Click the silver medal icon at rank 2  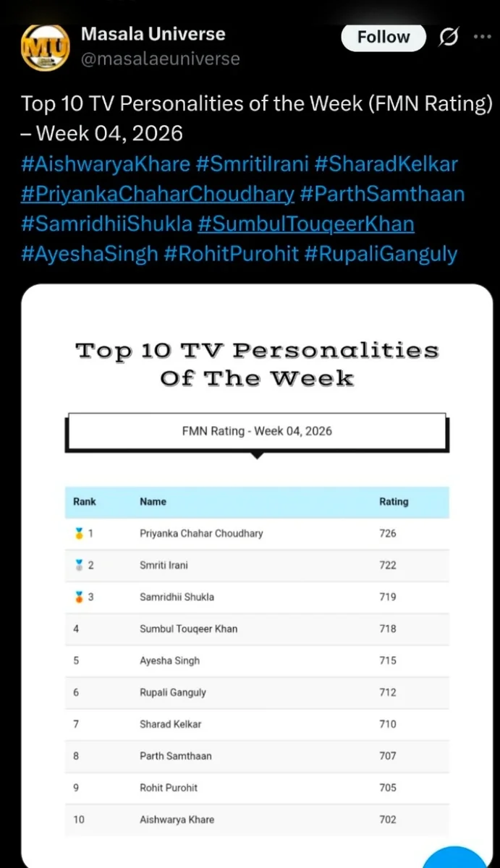[x=78, y=566]
